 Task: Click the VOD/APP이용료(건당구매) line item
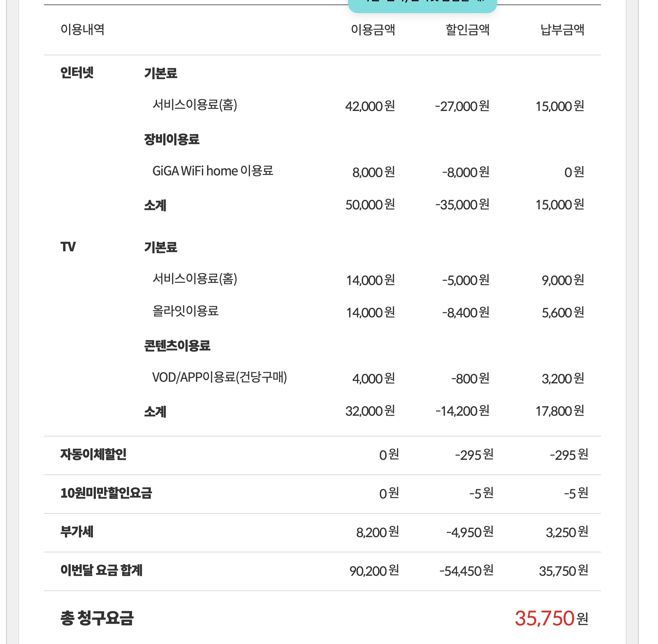click(x=219, y=377)
